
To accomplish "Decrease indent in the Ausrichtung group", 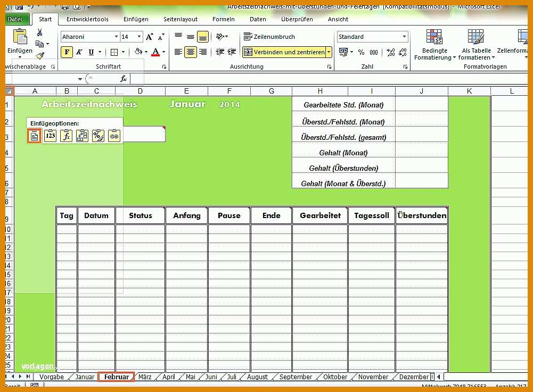I will tap(220, 52).
